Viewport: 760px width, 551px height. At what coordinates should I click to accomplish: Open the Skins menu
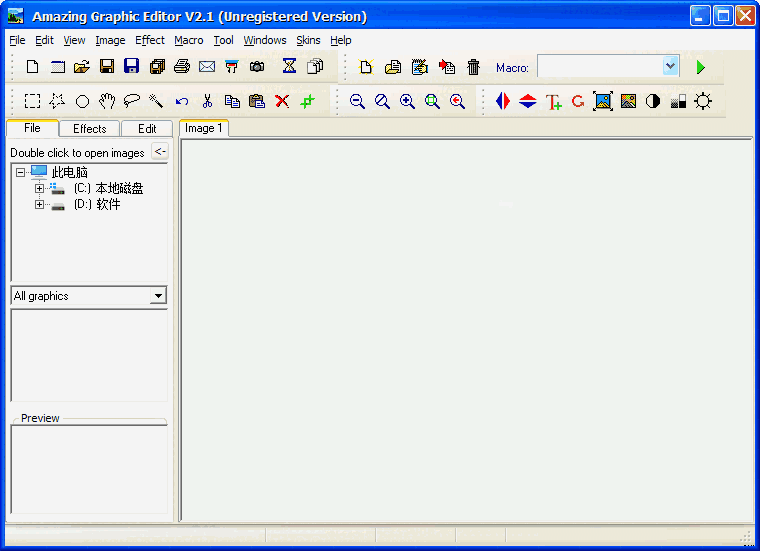coord(308,40)
